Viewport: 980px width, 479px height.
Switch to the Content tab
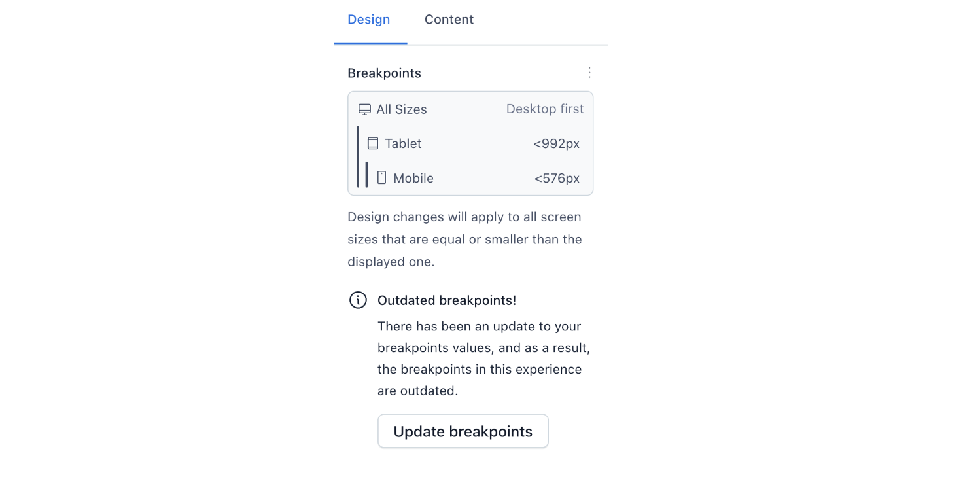(x=449, y=19)
